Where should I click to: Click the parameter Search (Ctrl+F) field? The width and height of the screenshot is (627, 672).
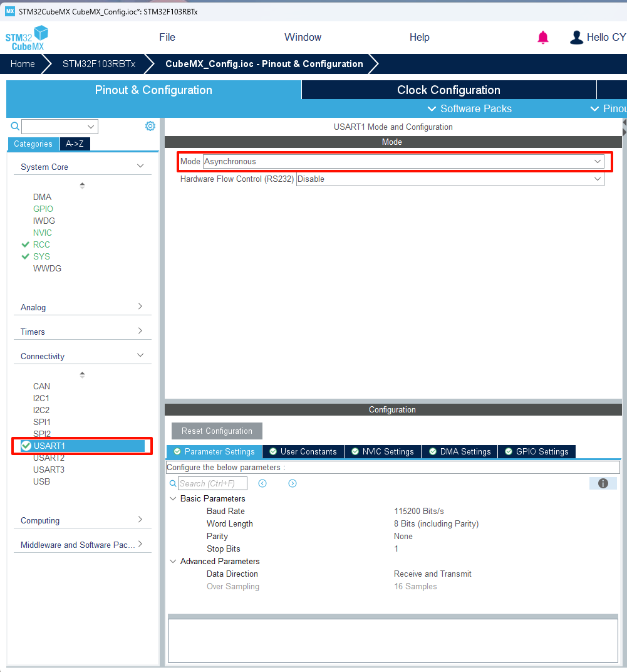coord(212,483)
